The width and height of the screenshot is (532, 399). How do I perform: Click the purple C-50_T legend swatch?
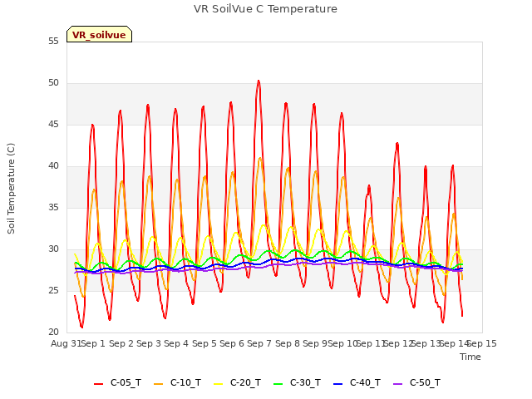pyautogui.click(x=397, y=384)
